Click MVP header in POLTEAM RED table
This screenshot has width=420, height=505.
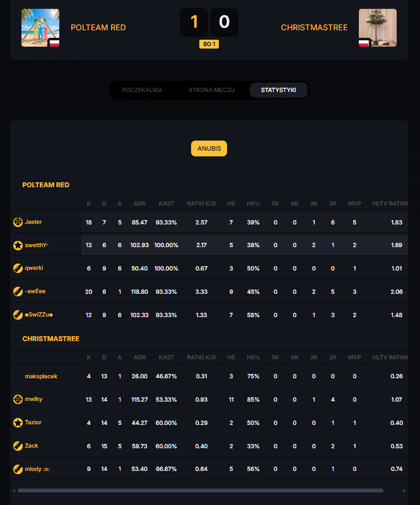click(x=354, y=204)
